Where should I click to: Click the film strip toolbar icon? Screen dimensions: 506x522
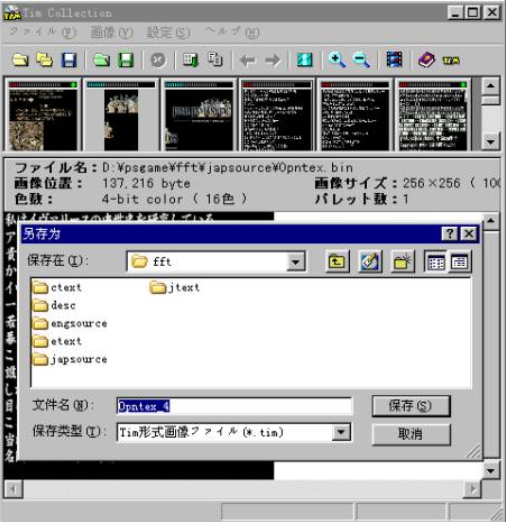[x=394, y=60]
